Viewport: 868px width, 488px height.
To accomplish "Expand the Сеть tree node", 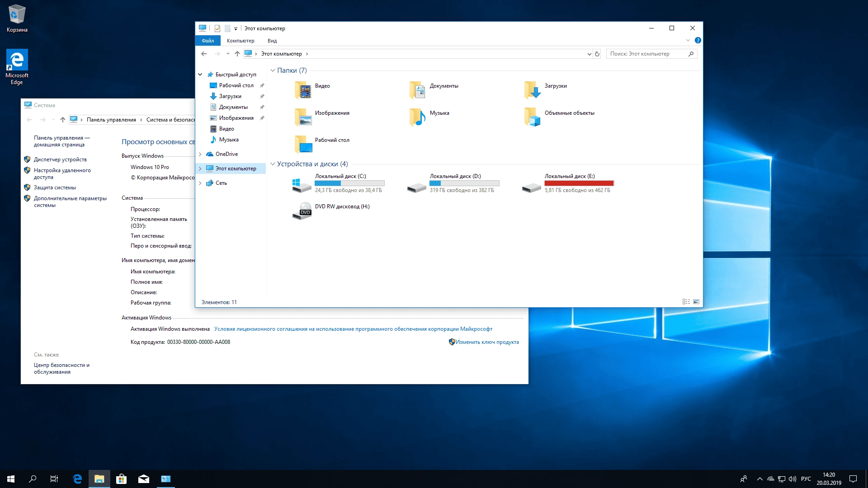I will [200, 183].
